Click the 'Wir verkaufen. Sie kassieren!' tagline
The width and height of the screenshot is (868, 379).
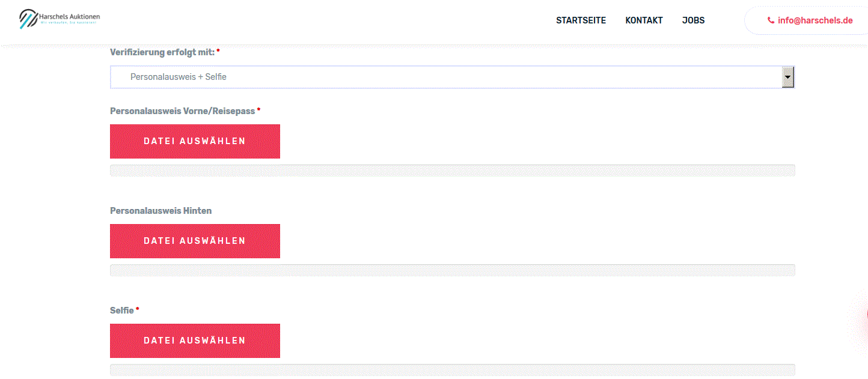coord(69,23)
